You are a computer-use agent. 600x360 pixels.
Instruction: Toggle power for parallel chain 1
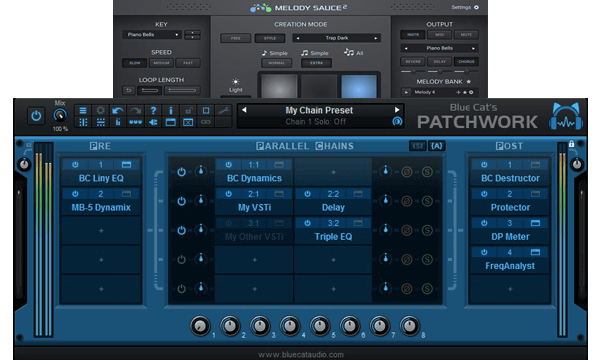pyautogui.click(x=181, y=172)
